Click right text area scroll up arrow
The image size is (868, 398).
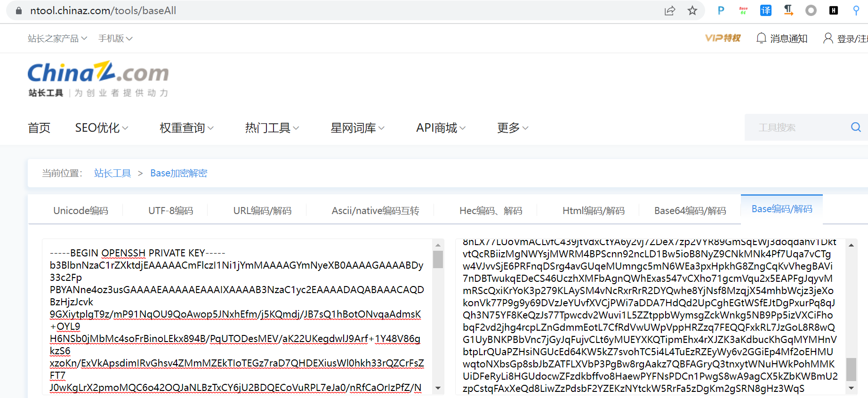coord(851,245)
